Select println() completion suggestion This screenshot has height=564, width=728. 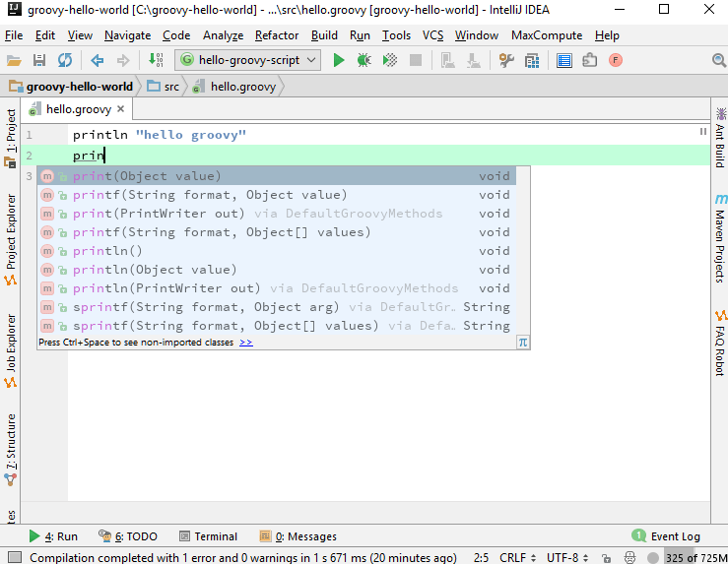[x=277, y=251]
